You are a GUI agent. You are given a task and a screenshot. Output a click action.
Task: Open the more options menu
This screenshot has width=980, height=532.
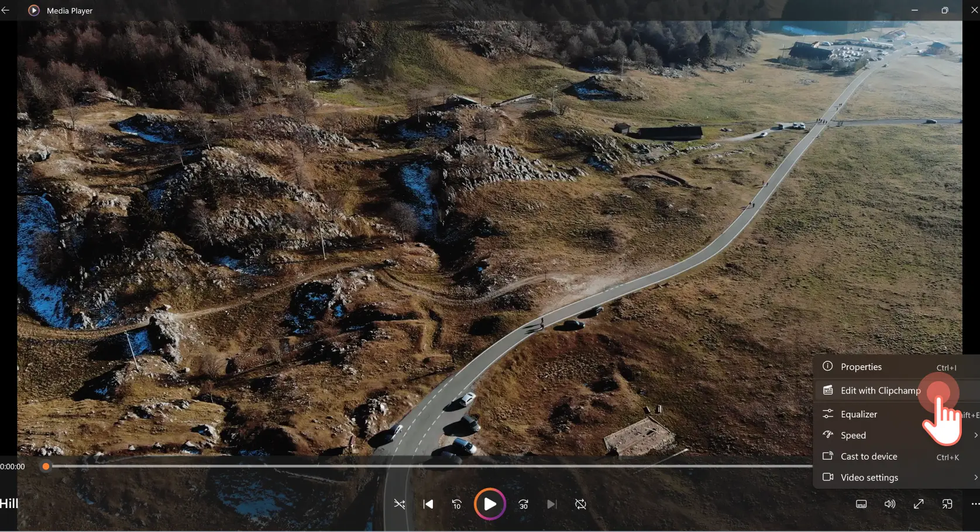click(974, 504)
